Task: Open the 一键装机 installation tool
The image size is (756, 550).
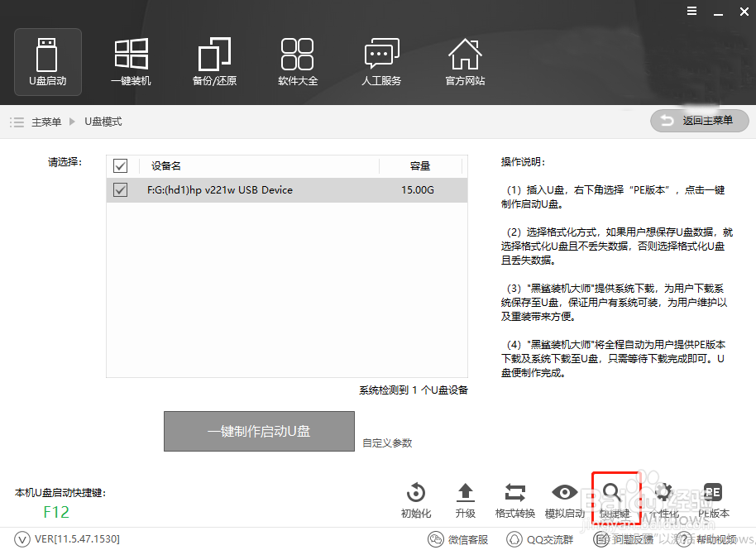Action: pos(131,61)
